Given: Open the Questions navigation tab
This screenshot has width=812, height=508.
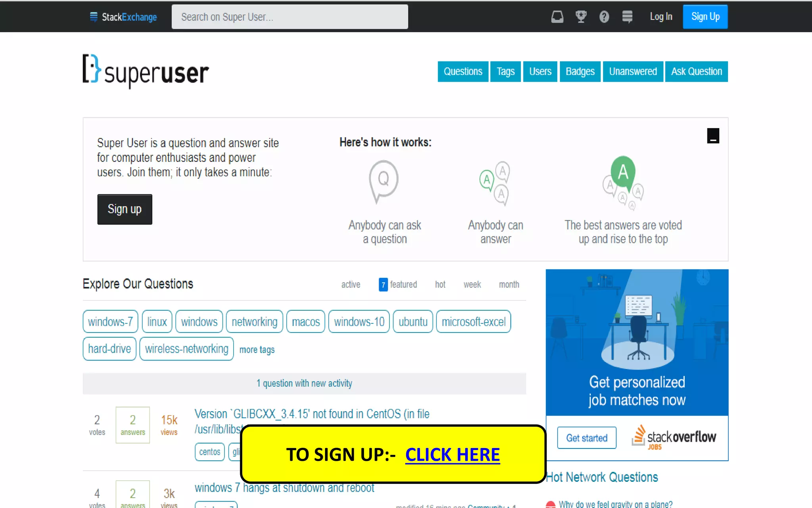Looking at the screenshot, I should [463, 71].
